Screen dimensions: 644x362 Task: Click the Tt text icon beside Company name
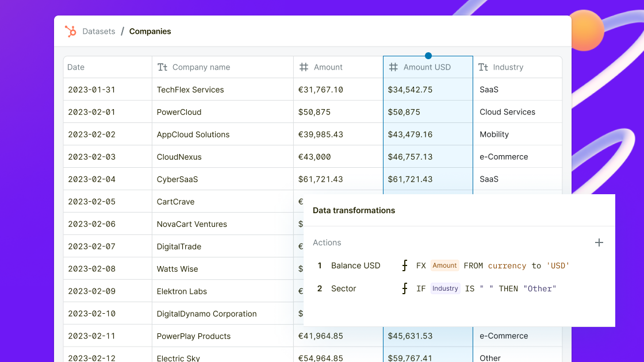coord(162,67)
